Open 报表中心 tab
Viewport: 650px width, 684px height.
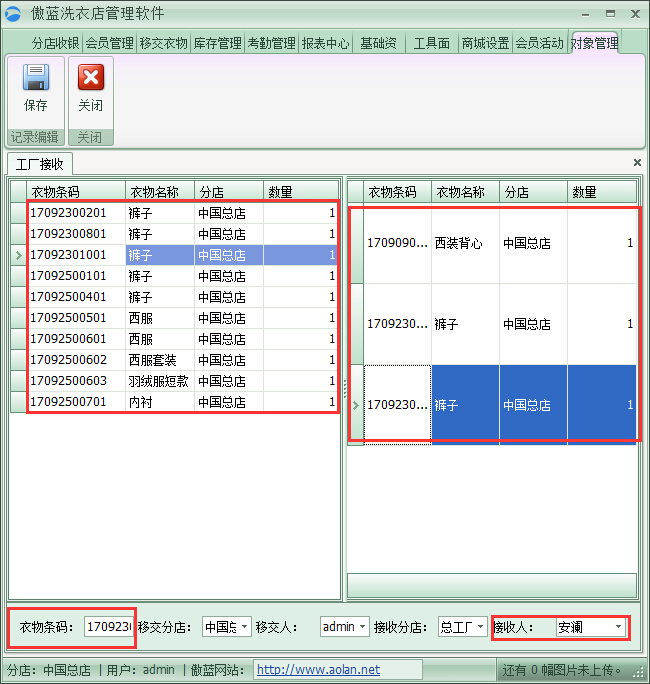(325, 43)
